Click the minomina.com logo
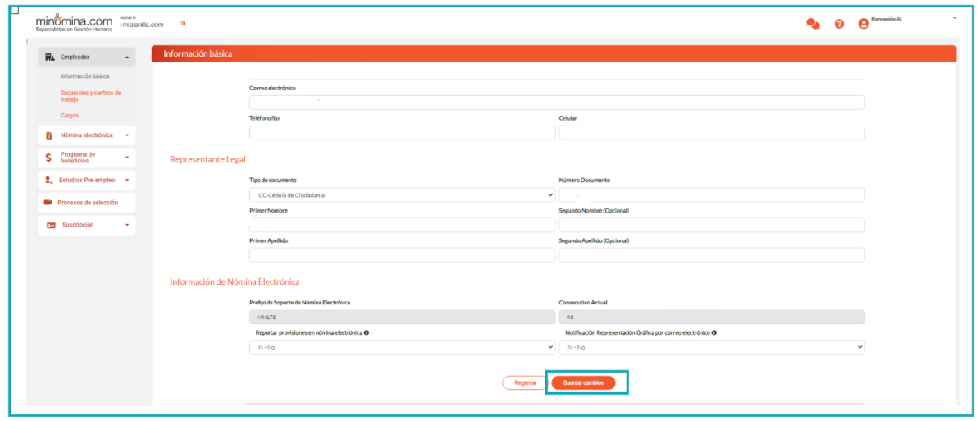Image resolution: width=980 pixels, height=421 pixels. [74, 23]
